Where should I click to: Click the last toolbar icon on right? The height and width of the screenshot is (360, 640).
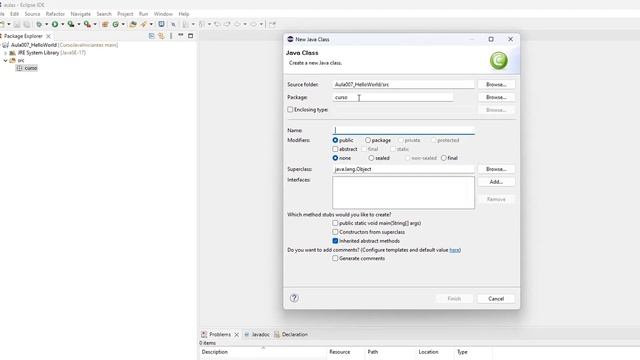coord(272,24)
